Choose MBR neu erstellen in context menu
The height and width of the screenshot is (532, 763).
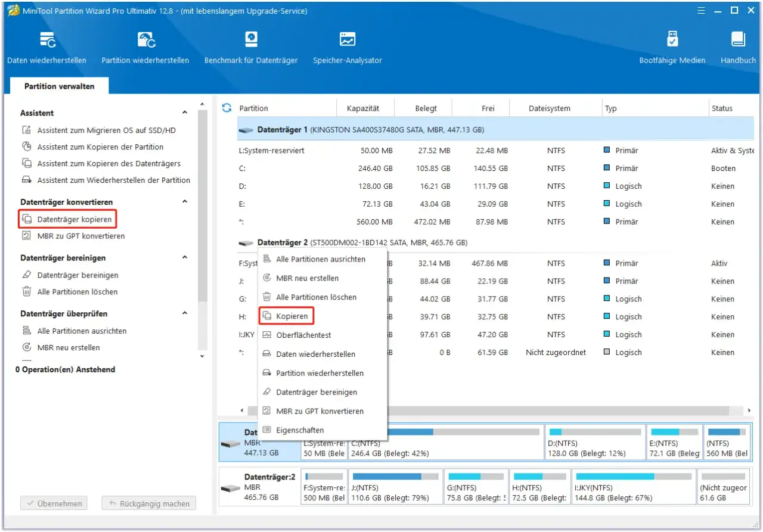[322, 278]
